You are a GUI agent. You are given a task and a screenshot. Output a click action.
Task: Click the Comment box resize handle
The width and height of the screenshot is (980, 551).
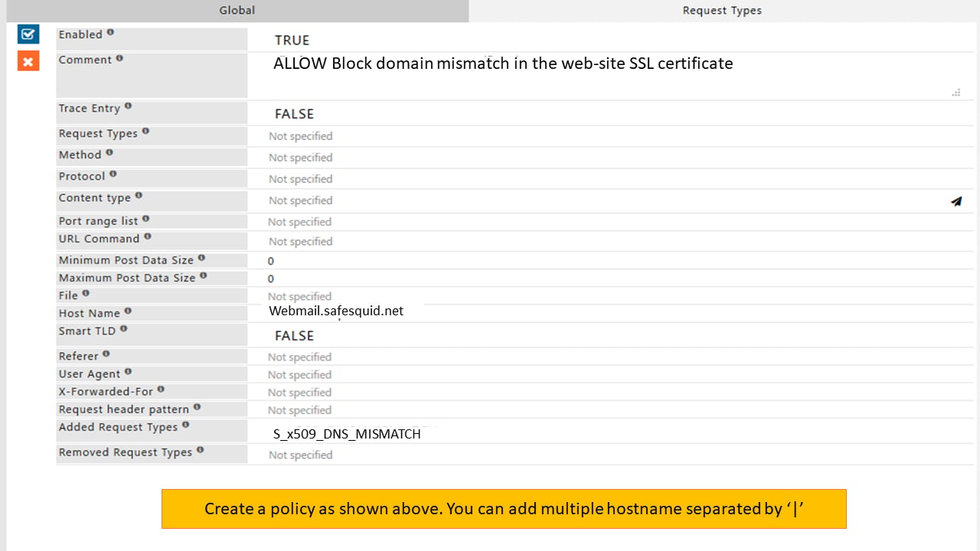(x=956, y=93)
